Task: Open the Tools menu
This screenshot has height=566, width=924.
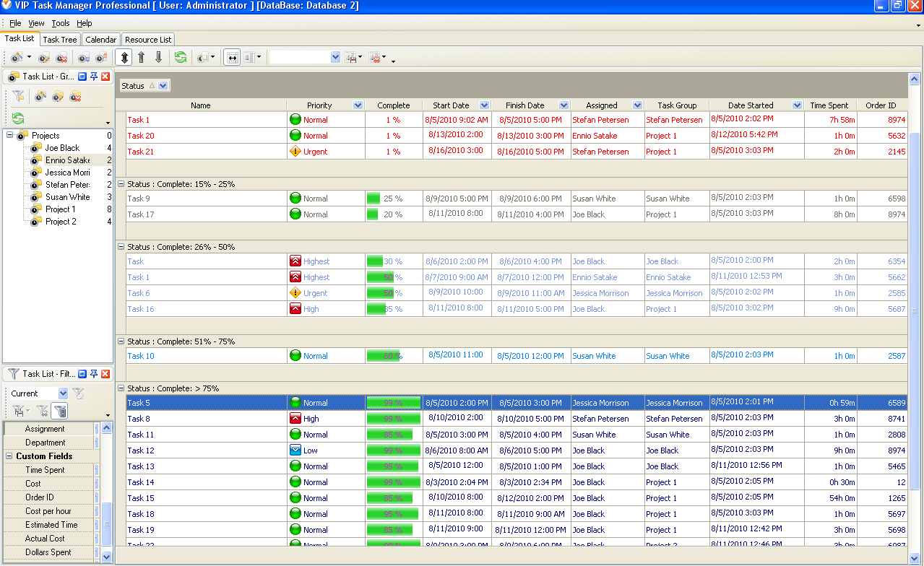Action: coord(61,23)
